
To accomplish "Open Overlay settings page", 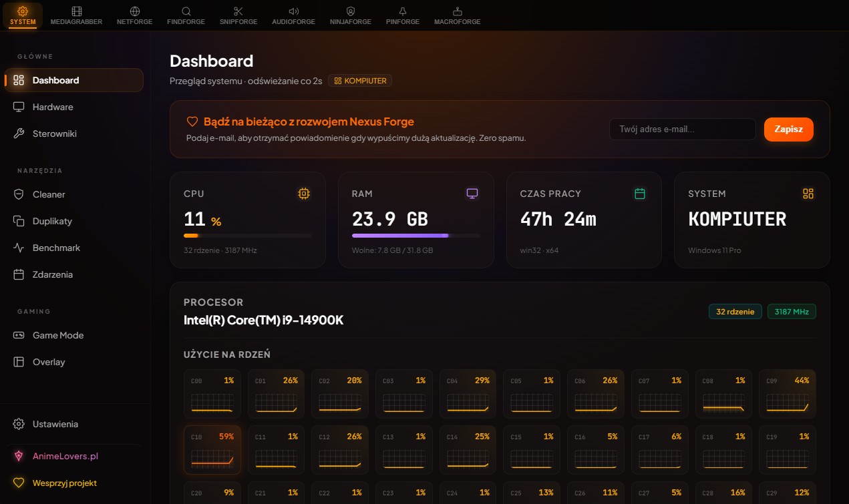I will pos(74,362).
